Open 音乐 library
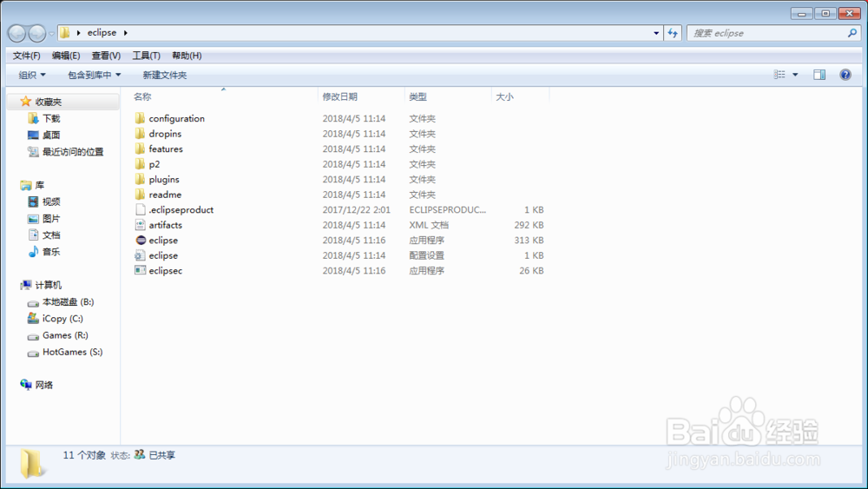868x489 pixels. 51,251
